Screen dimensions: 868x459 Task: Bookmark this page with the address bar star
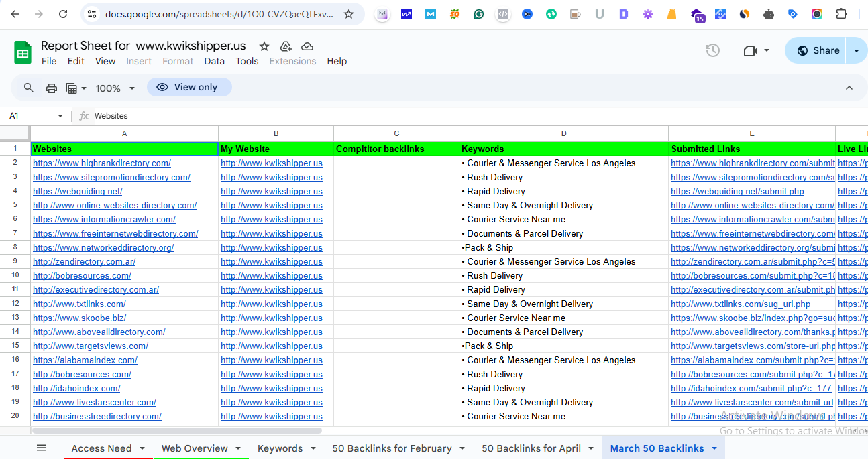click(349, 14)
